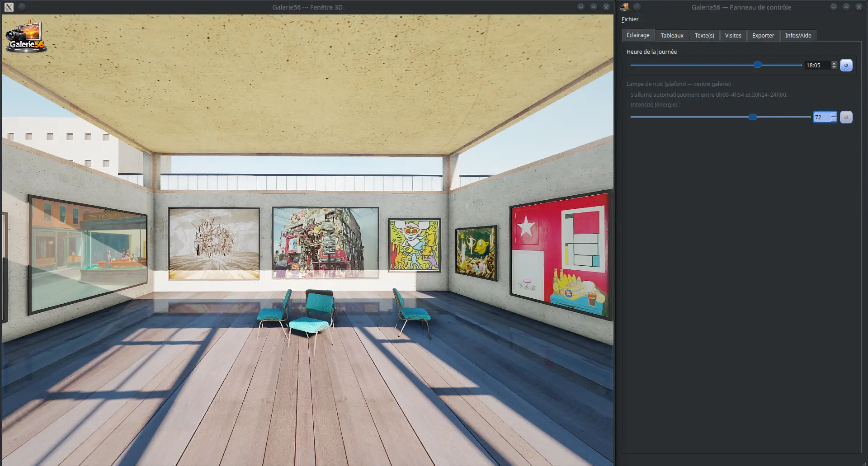Decrement the intensity value with the down stepper
Image resolution: width=868 pixels, height=466 pixels.
(834, 120)
